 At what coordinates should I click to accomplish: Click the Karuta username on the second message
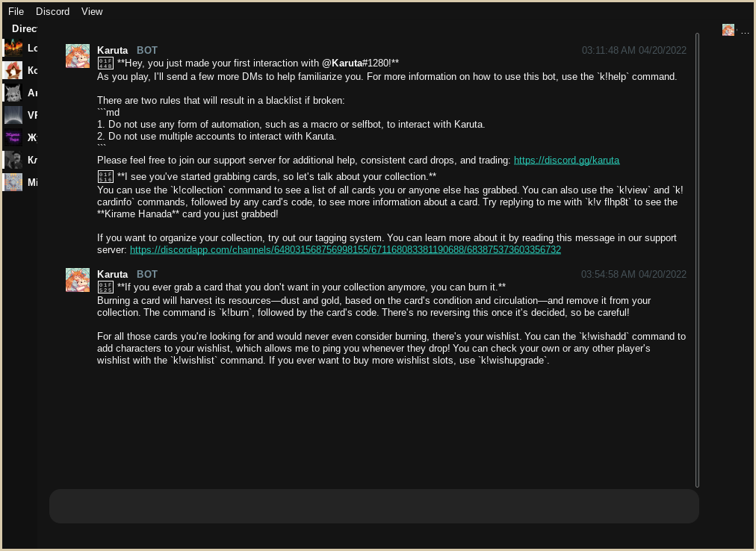(112, 274)
